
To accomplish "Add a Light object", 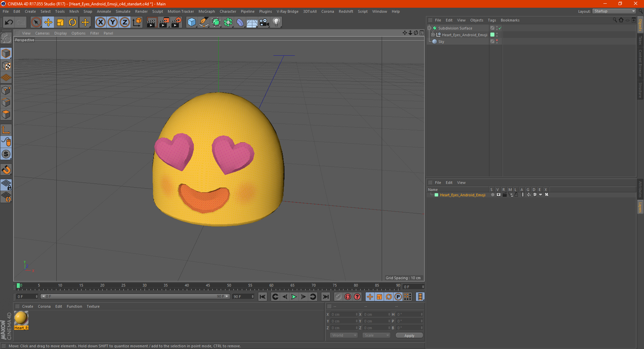I will pyautogui.click(x=276, y=22).
